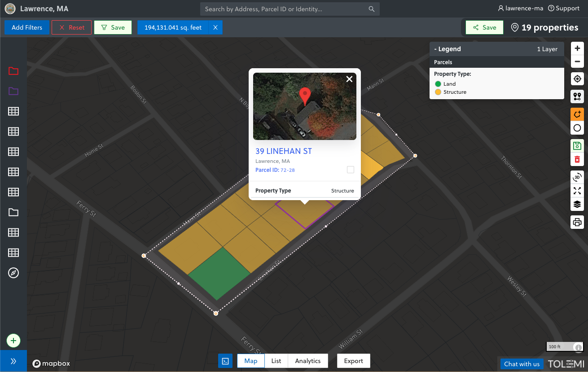The width and height of the screenshot is (588, 372).
Task: Select the polygon draw tool
Action: click(577, 114)
